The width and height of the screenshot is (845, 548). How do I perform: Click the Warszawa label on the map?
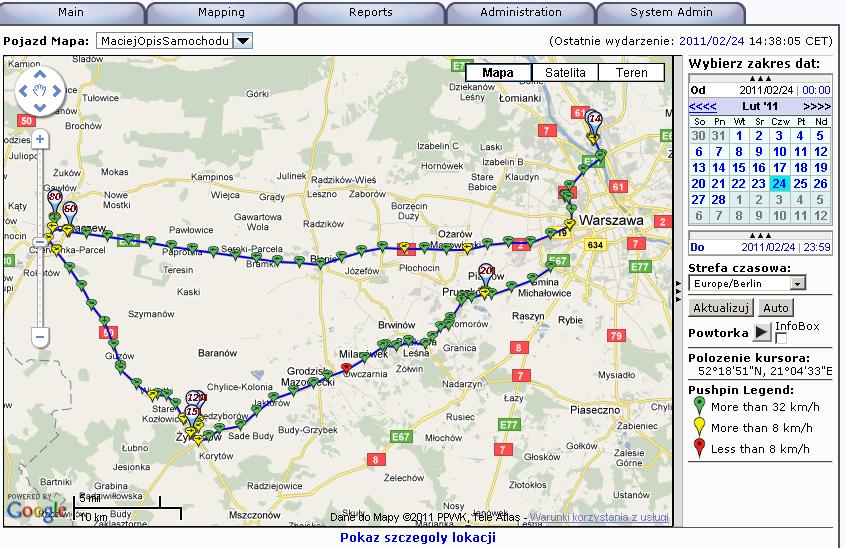(611, 220)
